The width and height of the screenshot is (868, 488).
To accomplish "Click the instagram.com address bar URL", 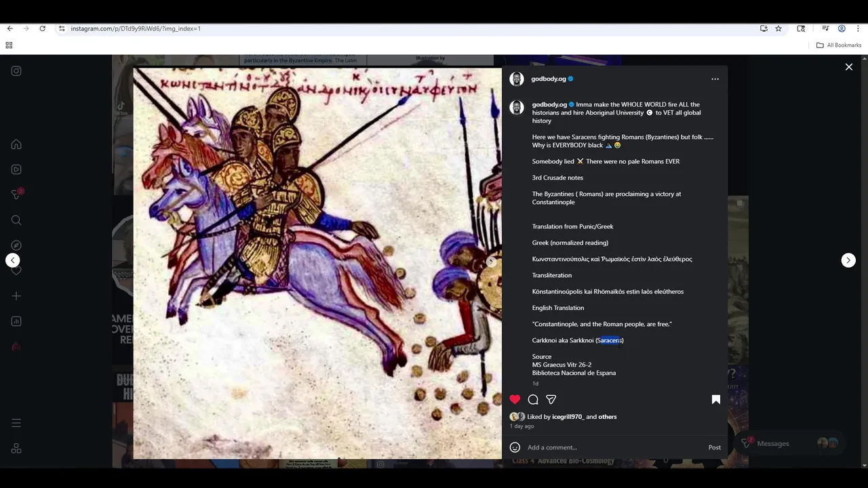I will [136, 28].
